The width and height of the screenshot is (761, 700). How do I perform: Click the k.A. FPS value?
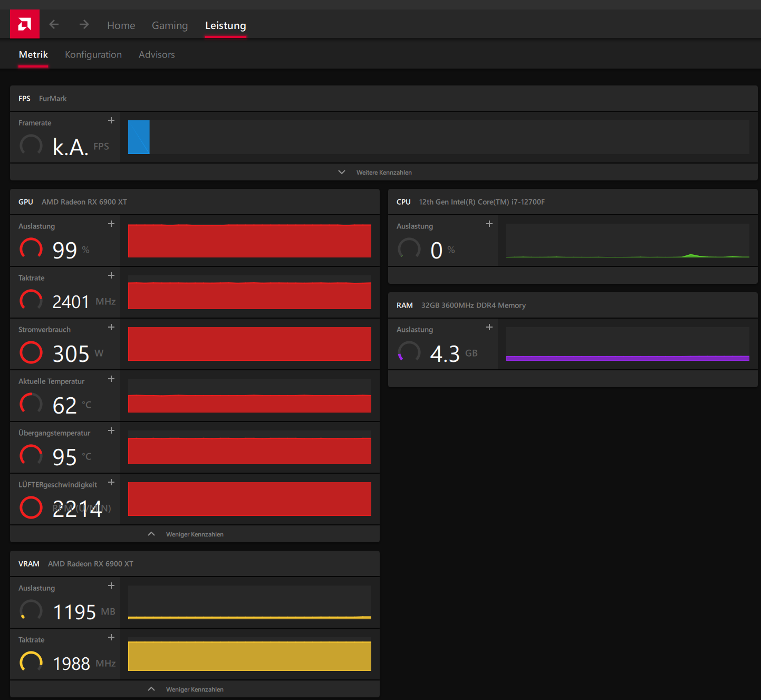coord(70,147)
